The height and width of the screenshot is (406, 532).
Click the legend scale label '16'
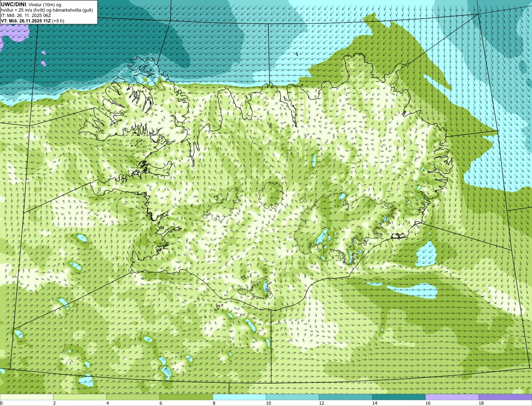click(x=428, y=403)
